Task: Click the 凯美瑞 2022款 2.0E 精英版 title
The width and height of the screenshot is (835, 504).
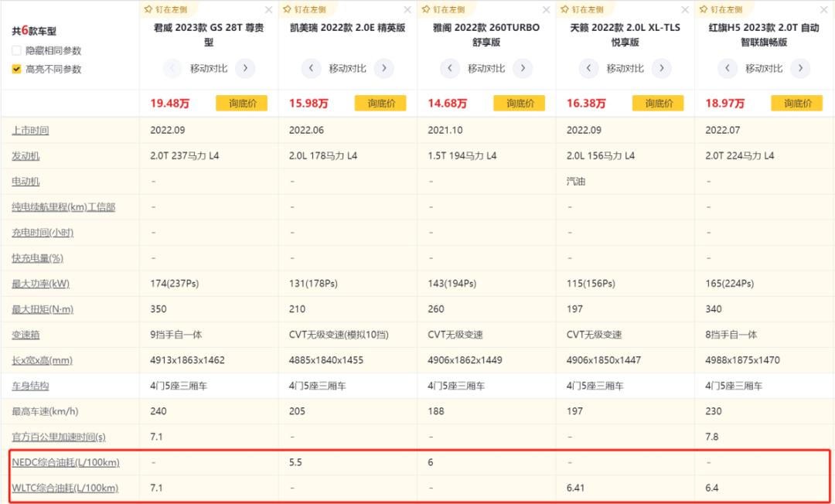Action: tap(348, 28)
